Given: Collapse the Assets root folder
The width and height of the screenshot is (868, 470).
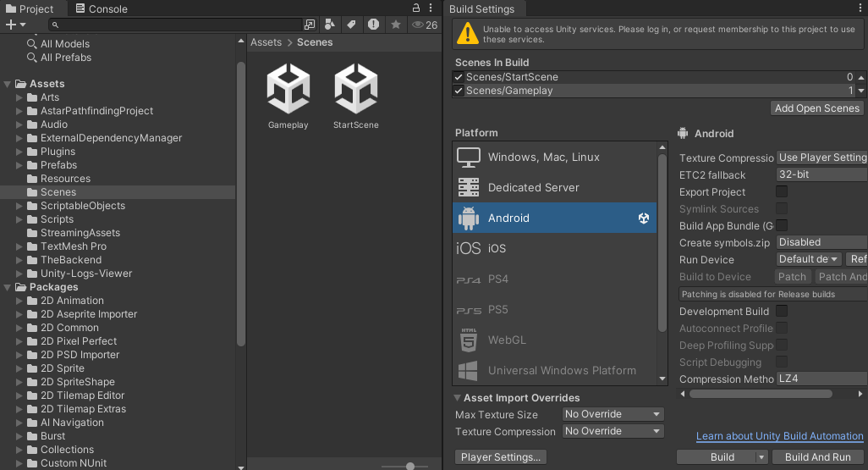Looking at the screenshot, I should [8, 84].
